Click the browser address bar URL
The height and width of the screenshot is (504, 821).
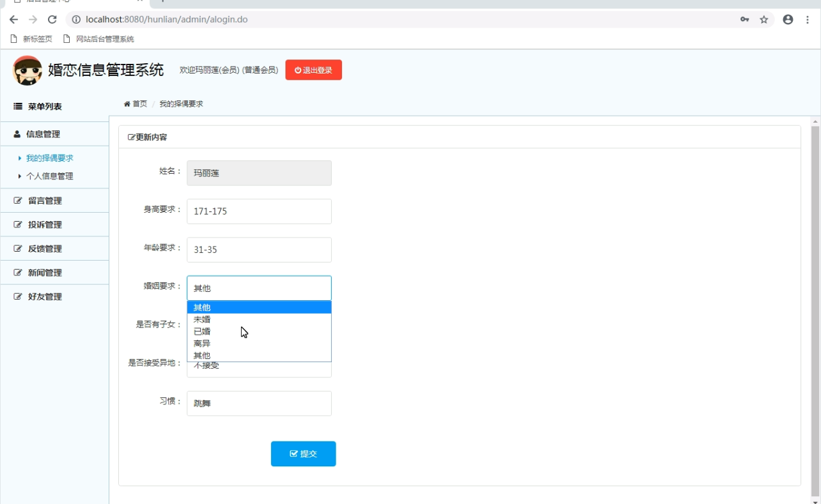point(167,20)
